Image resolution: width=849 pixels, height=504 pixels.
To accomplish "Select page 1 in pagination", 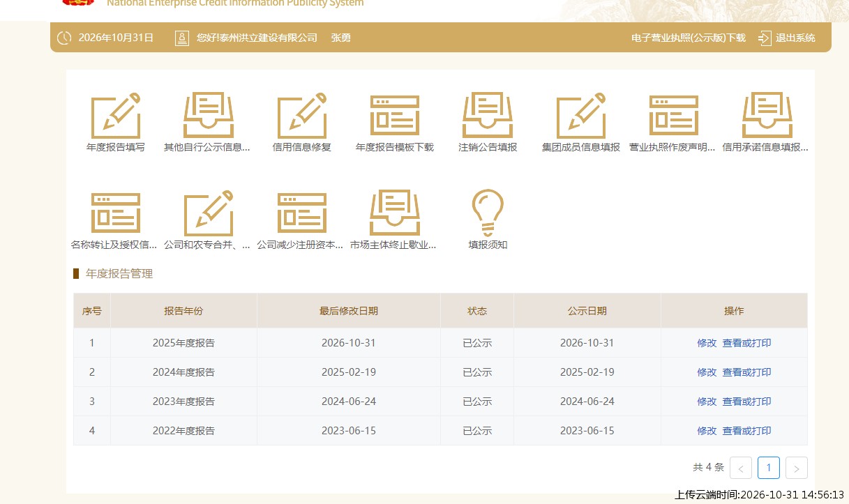I will tap(769, 468).
